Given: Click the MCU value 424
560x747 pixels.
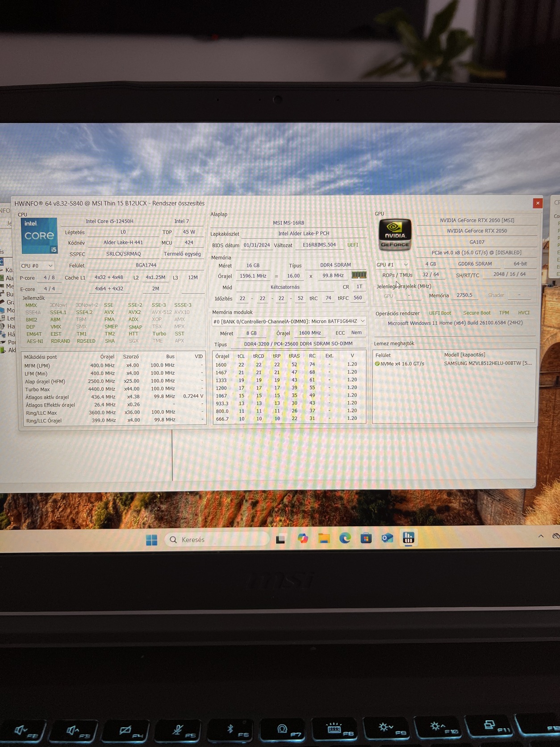Looking at the screenshot, I should 189,243.
